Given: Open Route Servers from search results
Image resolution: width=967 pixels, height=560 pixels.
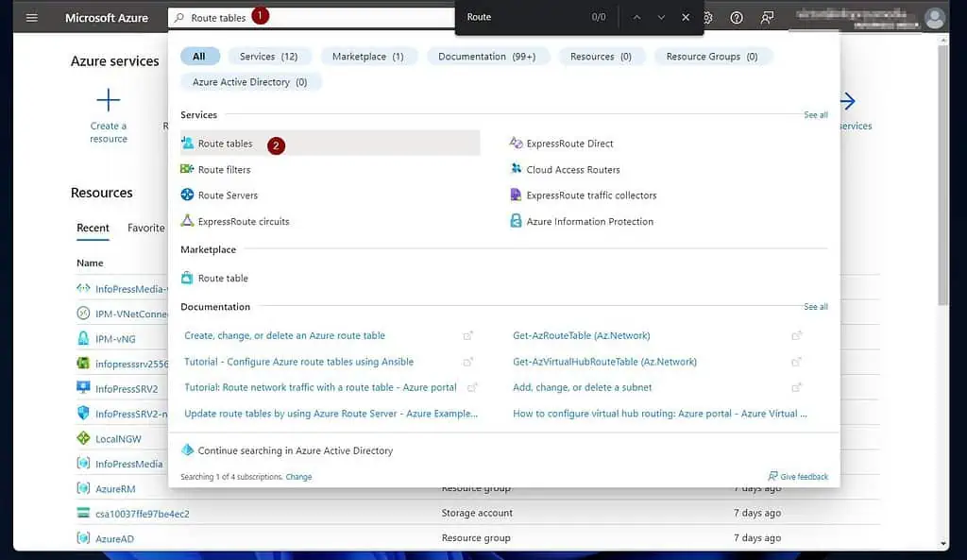Looking at the screenshot, I should point(227,195).
